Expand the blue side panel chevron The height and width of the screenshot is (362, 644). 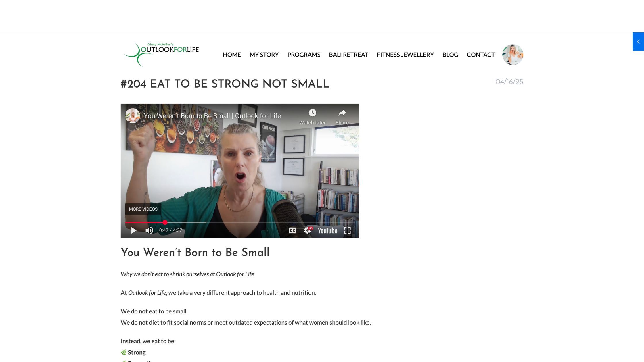(638, 42)
